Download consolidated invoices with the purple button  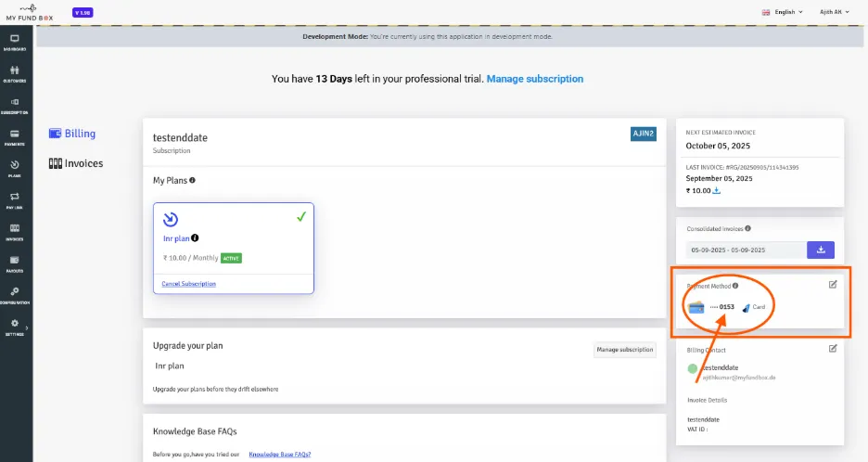(821, 250)
